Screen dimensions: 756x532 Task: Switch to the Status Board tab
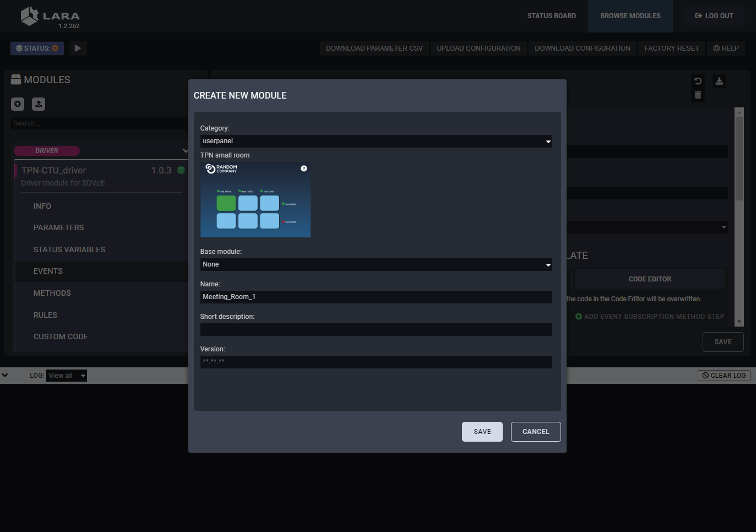click(x=551, y=16)
